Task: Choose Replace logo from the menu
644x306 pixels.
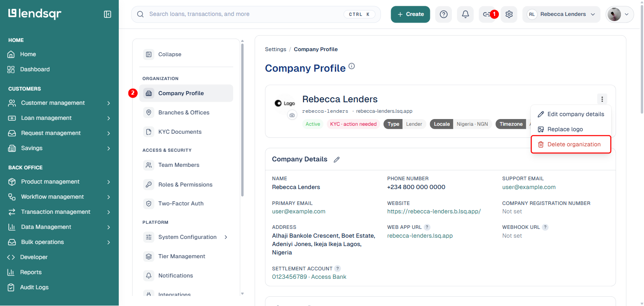Action: click(x=571, y=129)
